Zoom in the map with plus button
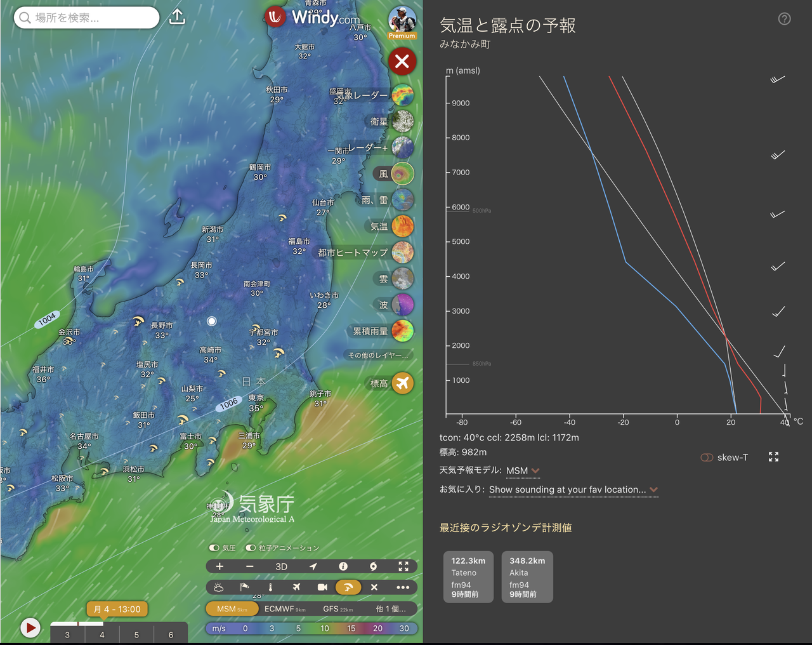The image size is (812, 645). click(x=219, y=566)
